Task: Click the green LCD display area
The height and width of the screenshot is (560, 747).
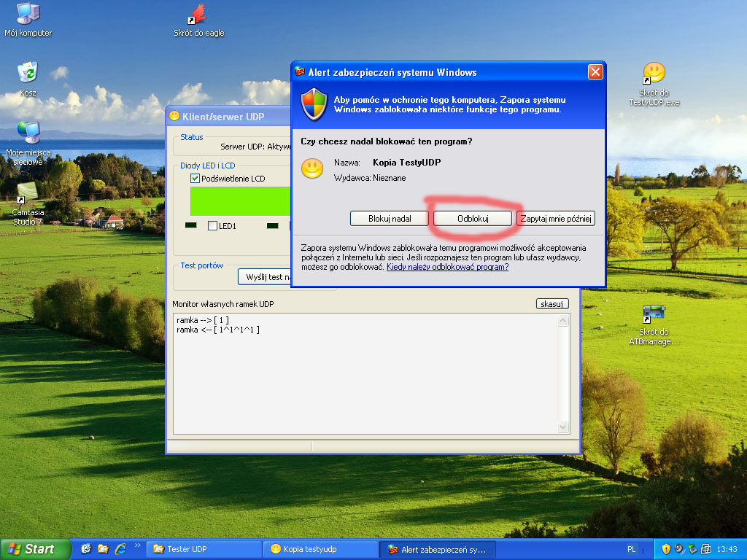Action: coord(241,201)
